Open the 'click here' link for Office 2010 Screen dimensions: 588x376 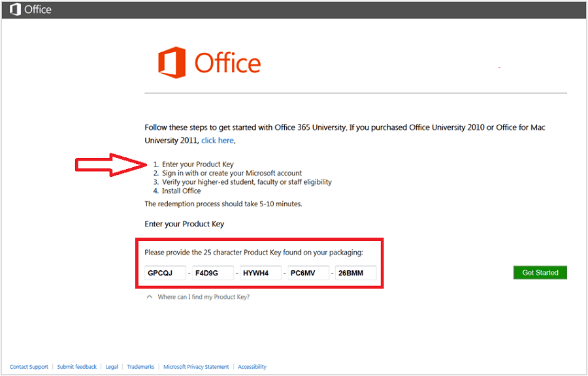pos(217,140)
